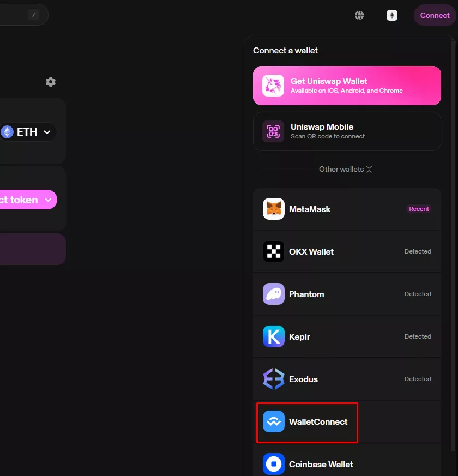Select Keplr wallet option
The width and height of the screenshot is (458, 476).
pos(347,336)
